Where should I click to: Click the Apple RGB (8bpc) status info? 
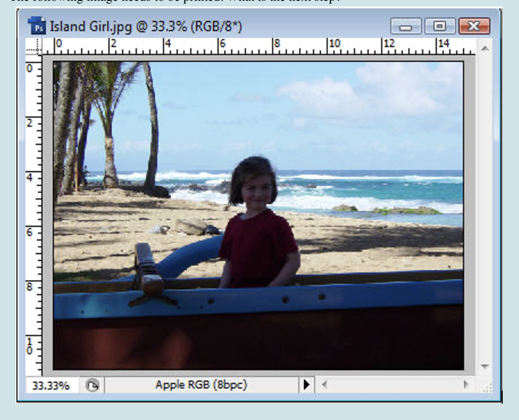[201, 385]
